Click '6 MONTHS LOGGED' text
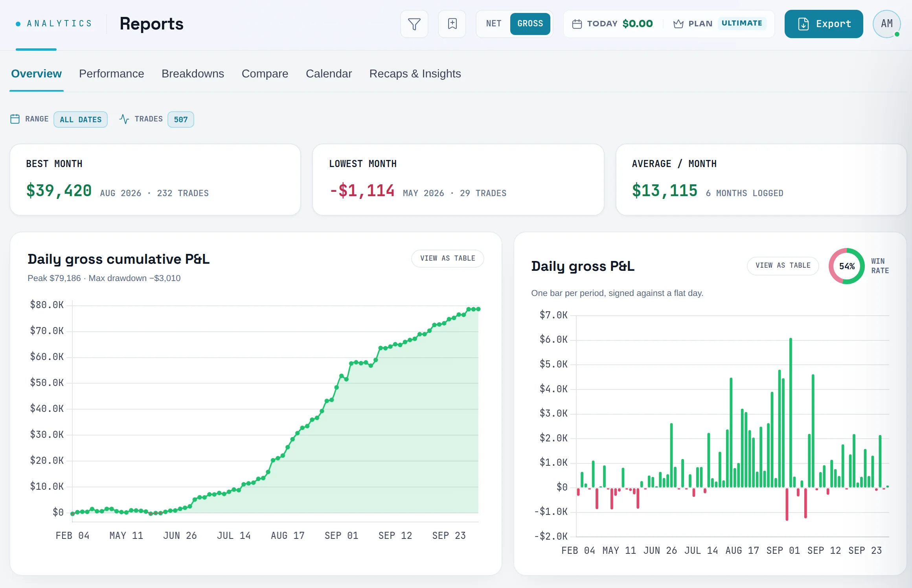 click(744, 193)
